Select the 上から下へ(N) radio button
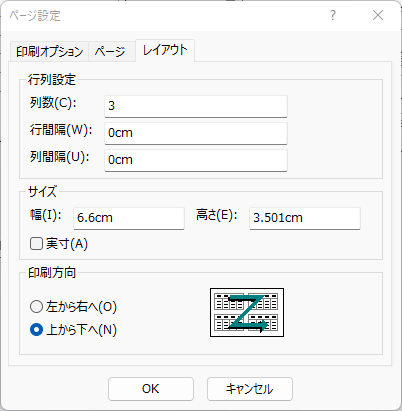 [x=36, y=330]
